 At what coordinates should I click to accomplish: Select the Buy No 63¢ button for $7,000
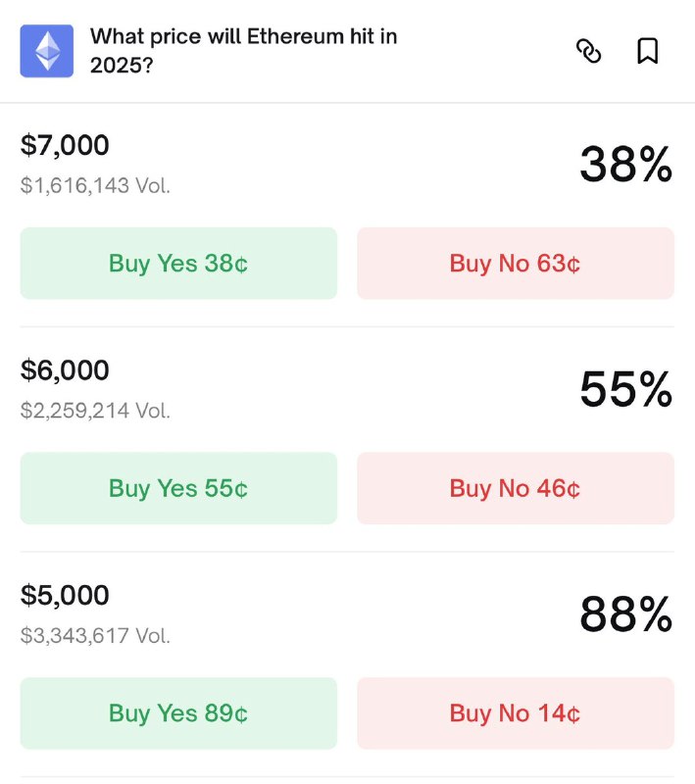click(x=515, y=263)
